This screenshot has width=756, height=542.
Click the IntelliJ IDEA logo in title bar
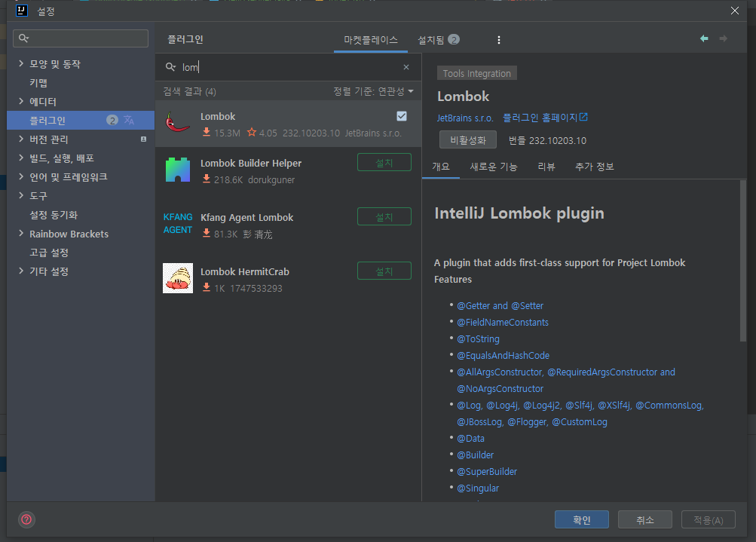[x=22, y=10]
